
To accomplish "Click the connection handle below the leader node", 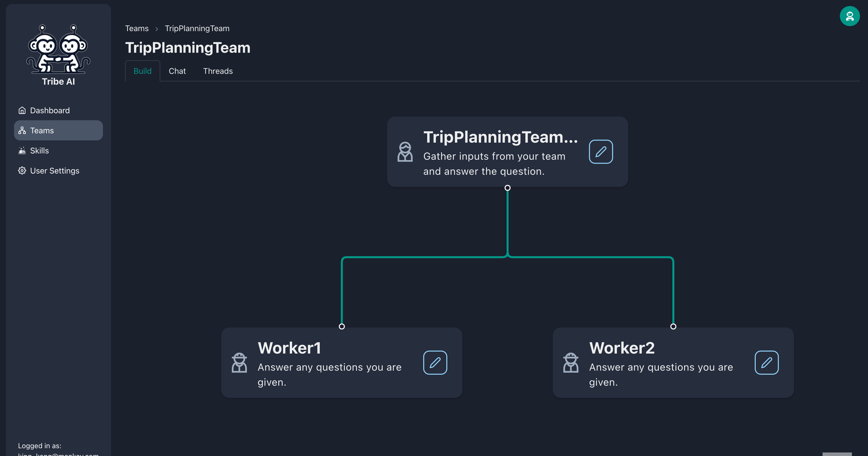I will click(507, 188).
